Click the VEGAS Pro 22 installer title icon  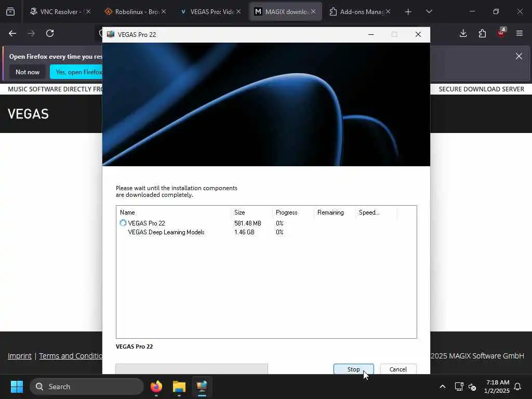point(111,34)
